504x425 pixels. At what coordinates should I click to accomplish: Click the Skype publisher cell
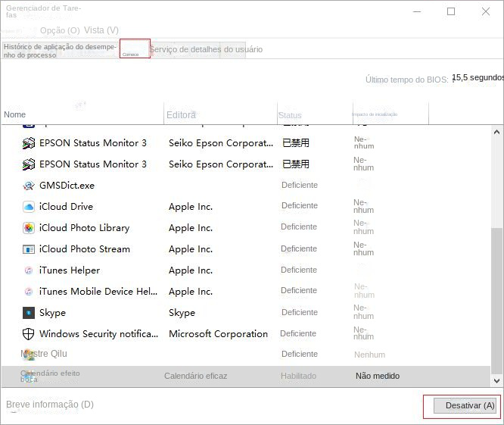click(182, 313)
